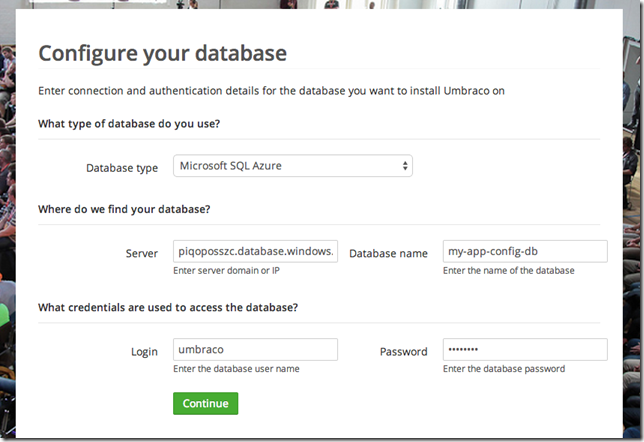
Task: Click 'Enter server domain or IP' hint
Action: [226, 271]
